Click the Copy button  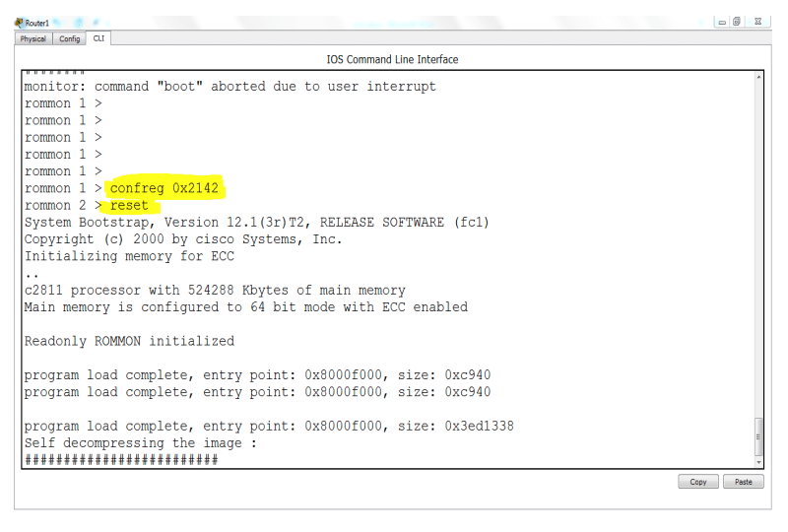pos(698,482)
